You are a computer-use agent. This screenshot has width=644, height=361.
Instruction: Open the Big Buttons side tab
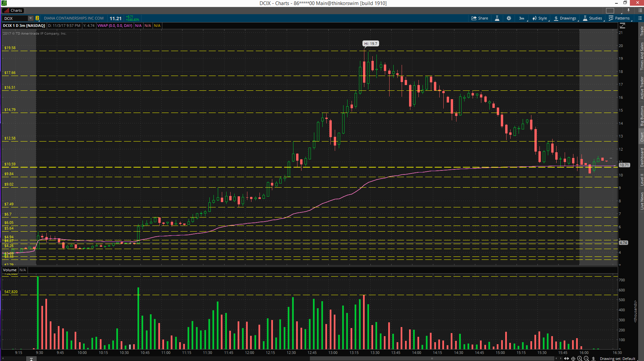point(641,116)
